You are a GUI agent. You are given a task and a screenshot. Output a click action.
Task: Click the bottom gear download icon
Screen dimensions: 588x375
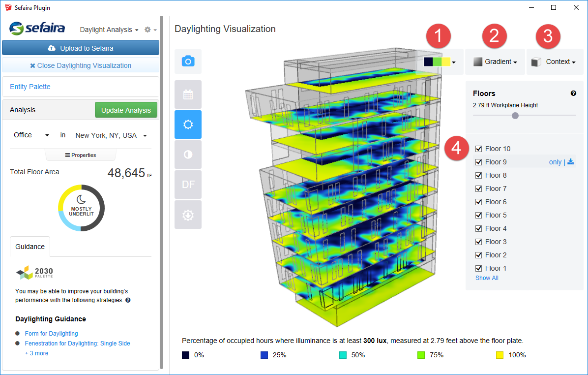(188, 215)
